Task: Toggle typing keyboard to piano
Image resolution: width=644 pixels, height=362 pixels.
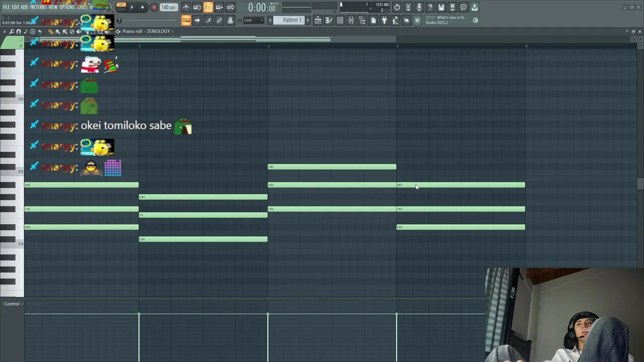Action: pos(186,20)
